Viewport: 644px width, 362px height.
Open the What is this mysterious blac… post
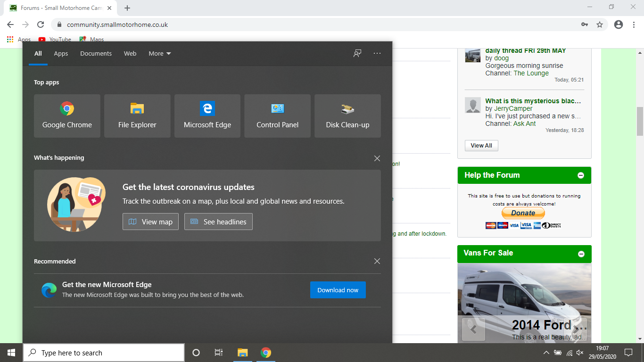tap(533, 101)
